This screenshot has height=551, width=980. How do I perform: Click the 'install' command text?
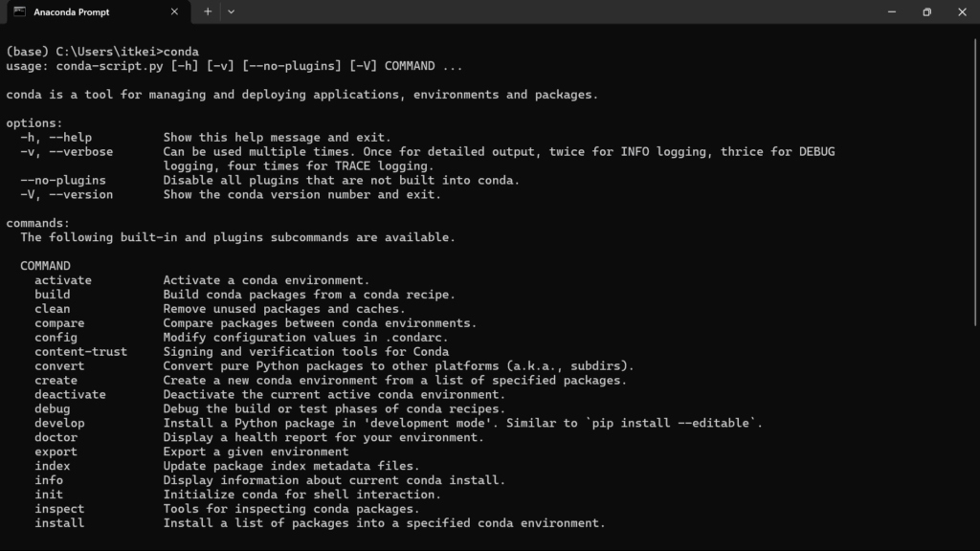[59, 523]
